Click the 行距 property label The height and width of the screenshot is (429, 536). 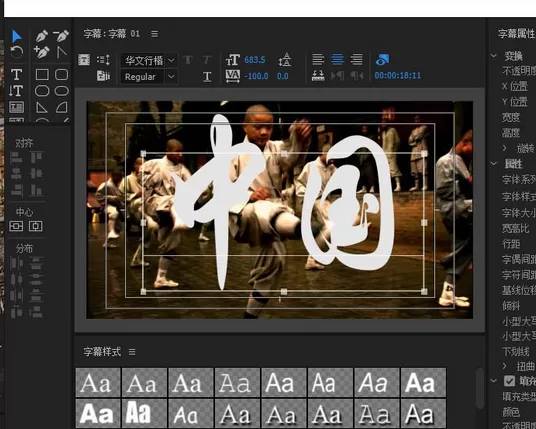coord(511,244)
